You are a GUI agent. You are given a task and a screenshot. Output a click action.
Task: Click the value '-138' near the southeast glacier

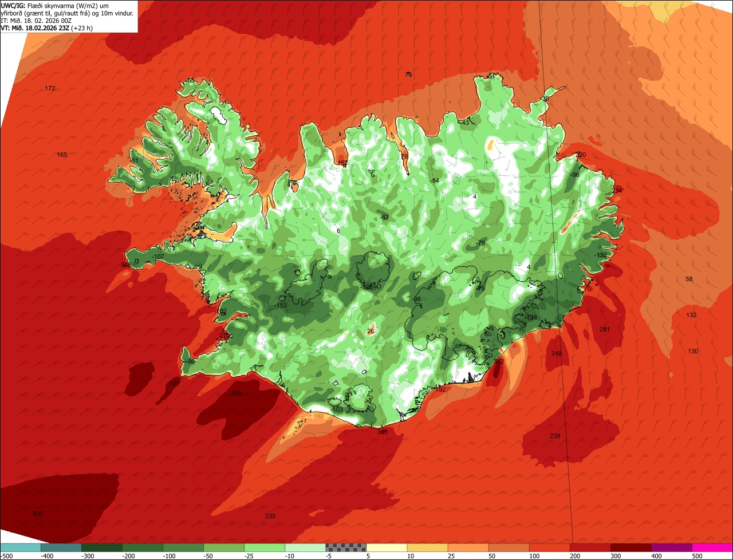(x=531, y=317)
